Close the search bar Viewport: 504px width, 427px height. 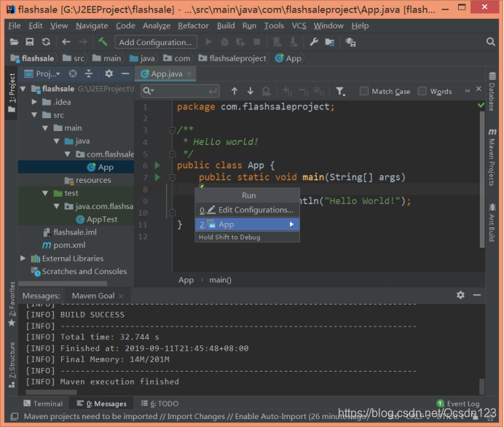click(479, 89)
